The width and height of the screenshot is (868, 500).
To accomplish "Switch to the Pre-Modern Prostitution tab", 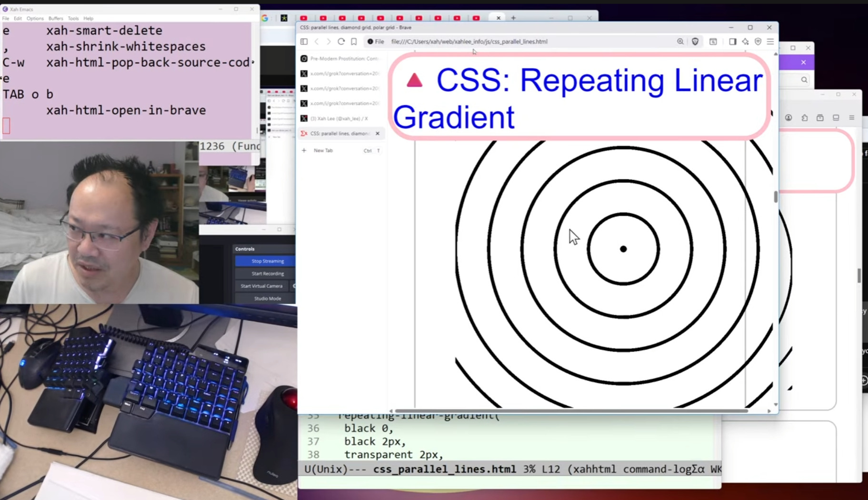I will 341,59.
